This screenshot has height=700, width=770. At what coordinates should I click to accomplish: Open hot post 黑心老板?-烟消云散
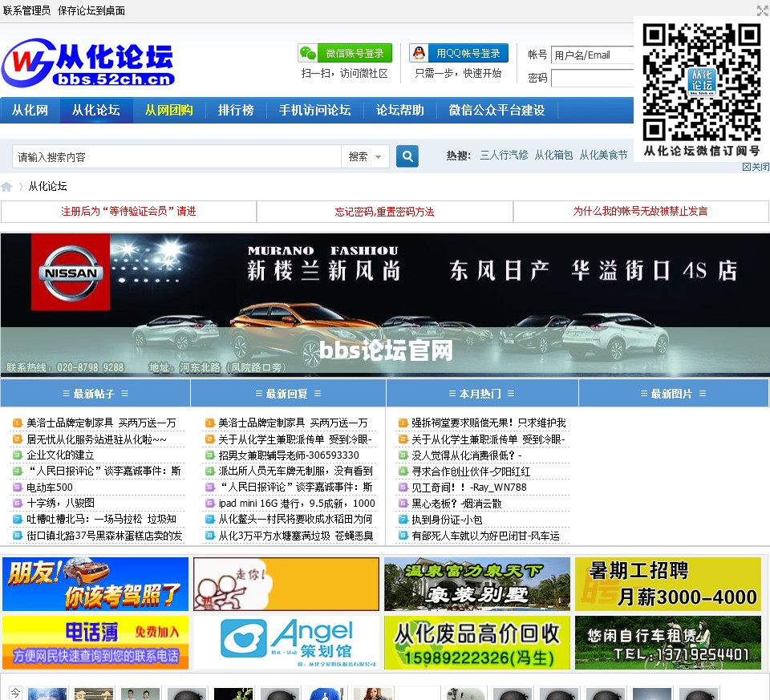coord(456,504)
